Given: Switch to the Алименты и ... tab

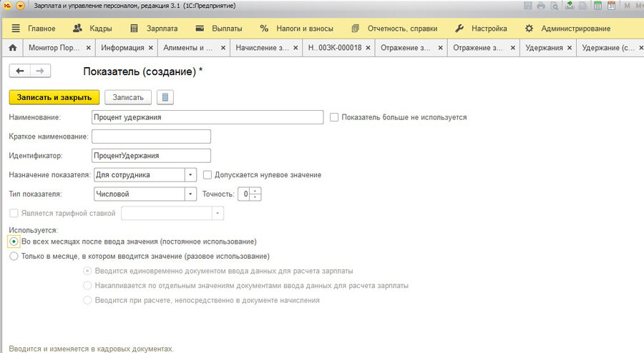Looking at the screenshot, I should [x=188, y=48].
